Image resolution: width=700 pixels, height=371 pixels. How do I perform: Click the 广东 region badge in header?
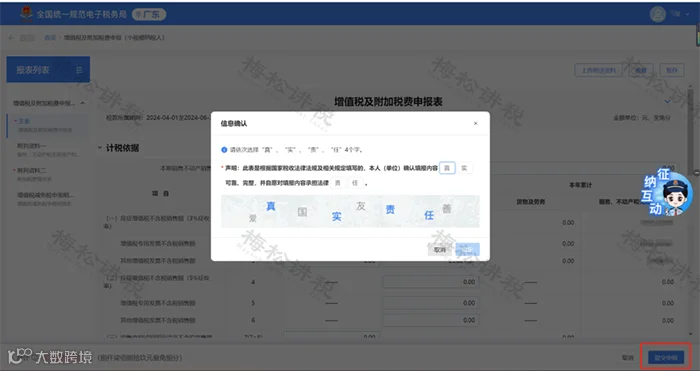pos(150,14)
